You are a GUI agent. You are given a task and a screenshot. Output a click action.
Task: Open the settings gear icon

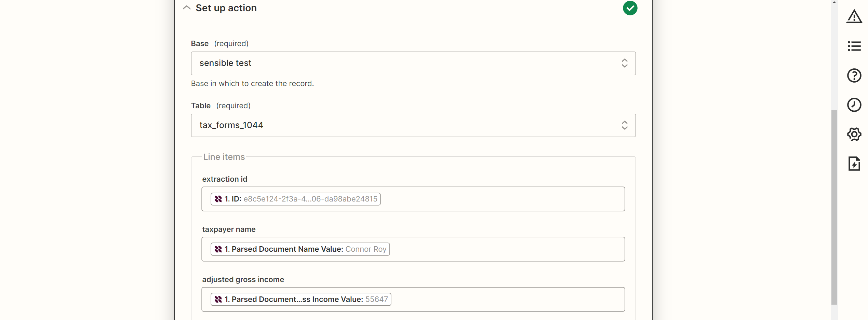point(854,134)
